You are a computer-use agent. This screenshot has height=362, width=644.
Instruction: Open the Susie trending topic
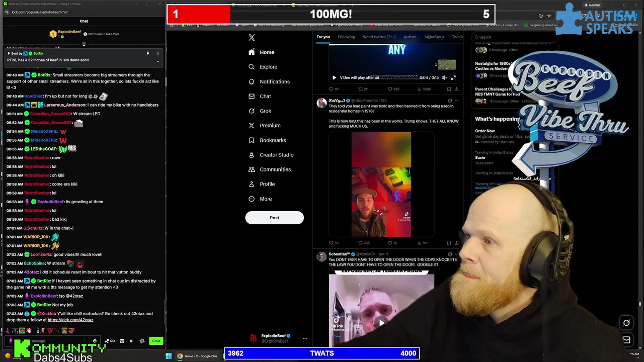(480, 157)
